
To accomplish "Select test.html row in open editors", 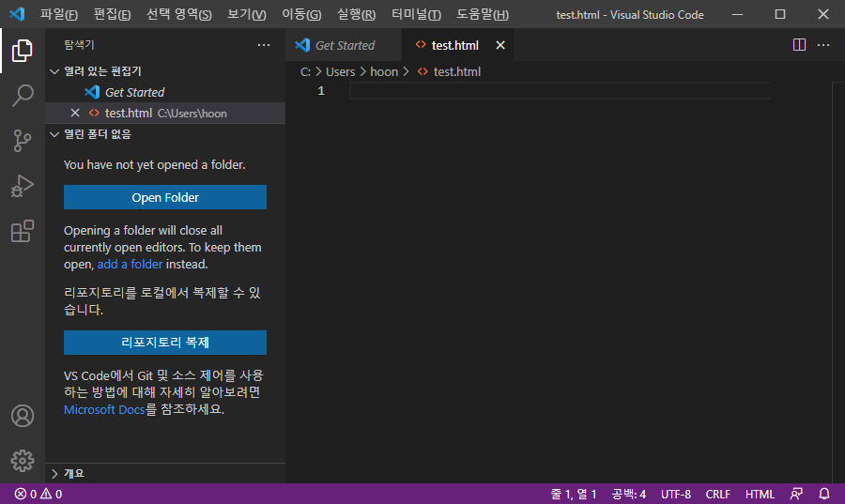I will 165,113.
